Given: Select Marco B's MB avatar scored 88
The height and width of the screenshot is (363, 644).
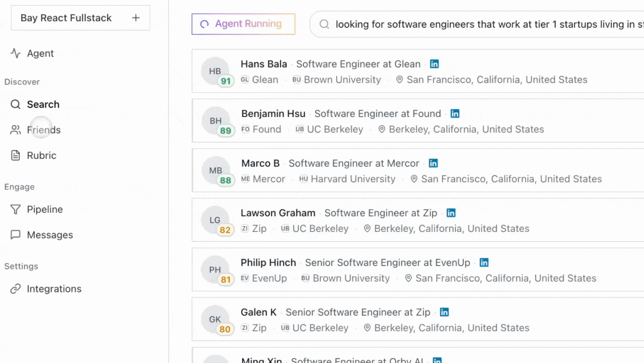Looking at the screenshot, I should point(216,171).
